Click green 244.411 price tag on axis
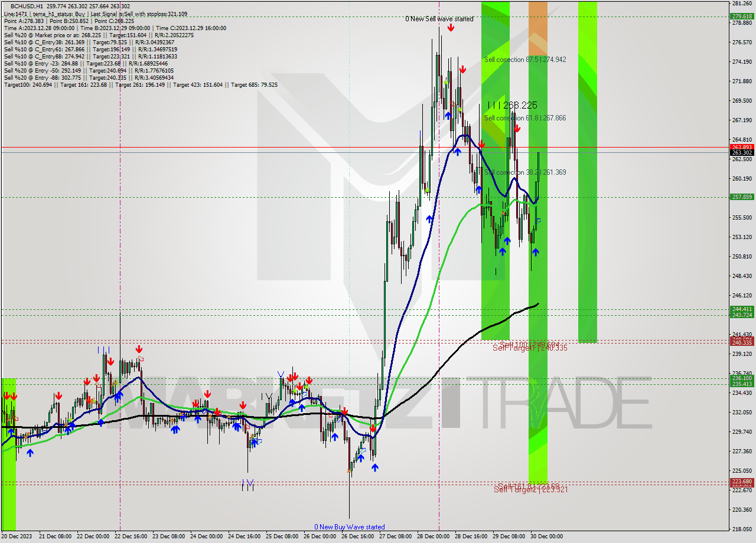Image resolution: width=756 pixels, height=543 pixels. pyautogui.click(x=742, y=309)
